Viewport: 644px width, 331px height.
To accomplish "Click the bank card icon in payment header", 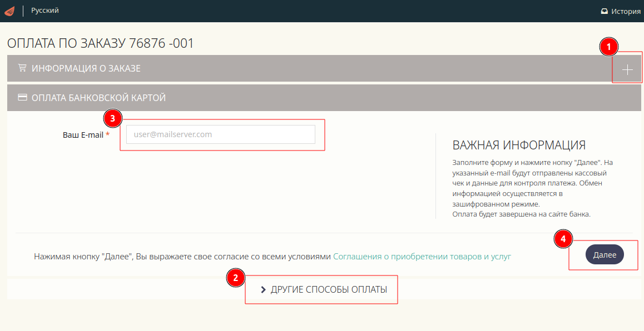I will click(22, 98).
